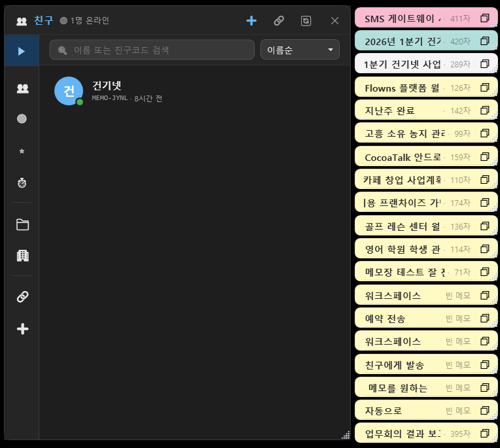Open the pink SMS 게이트웨이 memo
Screen dimensions: 500x448
tap(402, 18)
